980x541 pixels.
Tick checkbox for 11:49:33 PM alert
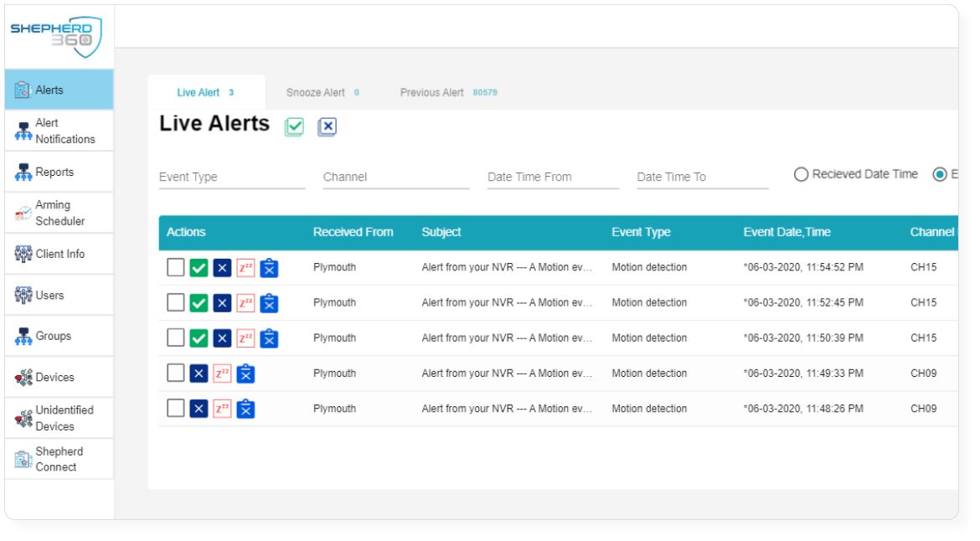176,373
